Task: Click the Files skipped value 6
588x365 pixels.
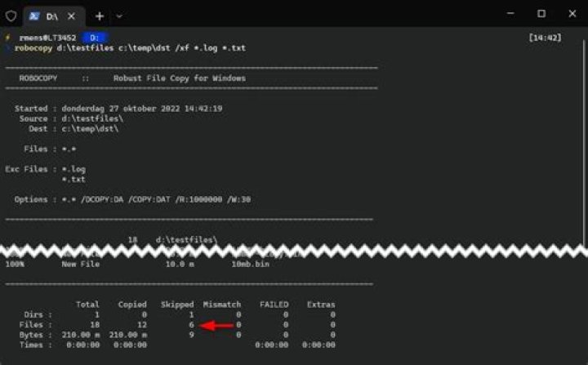Action: (x=191, y=324)
